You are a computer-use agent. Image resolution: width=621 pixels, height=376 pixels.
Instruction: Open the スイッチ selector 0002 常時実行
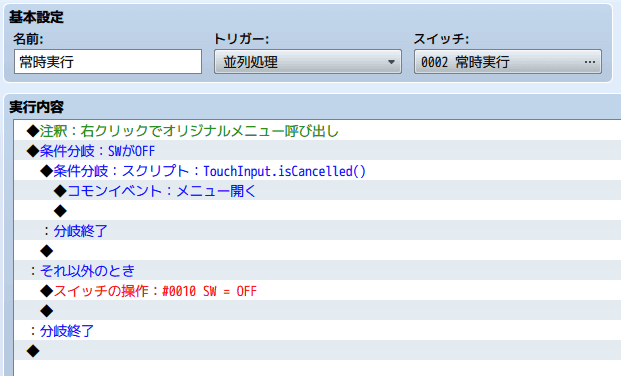[508, 62]
